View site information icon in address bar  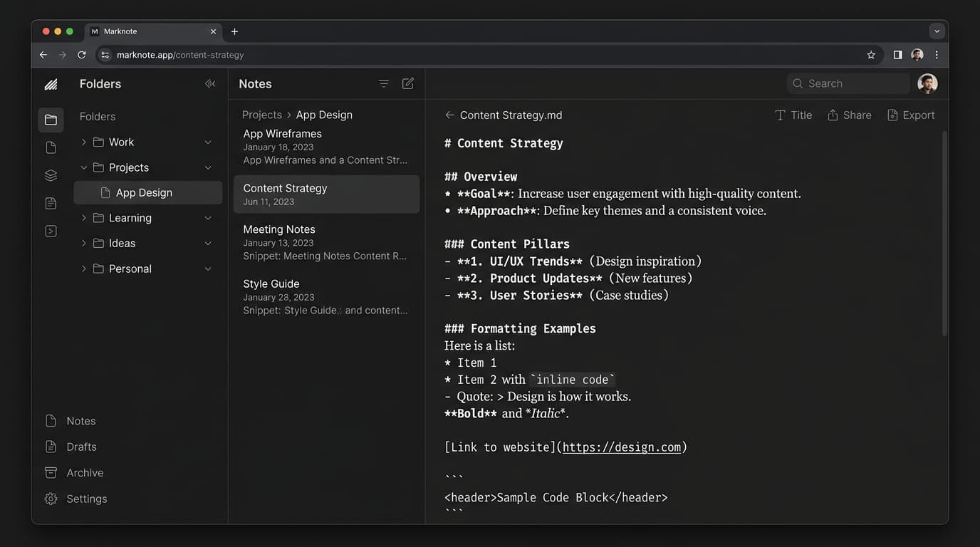105,55
